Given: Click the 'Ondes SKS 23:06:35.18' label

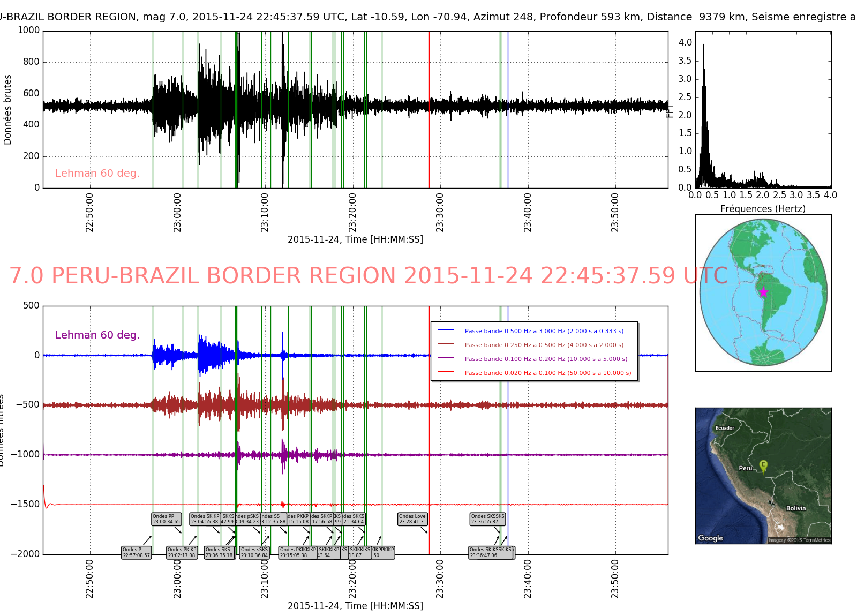Looking at the screenshot, I should (x=219, y=553).
